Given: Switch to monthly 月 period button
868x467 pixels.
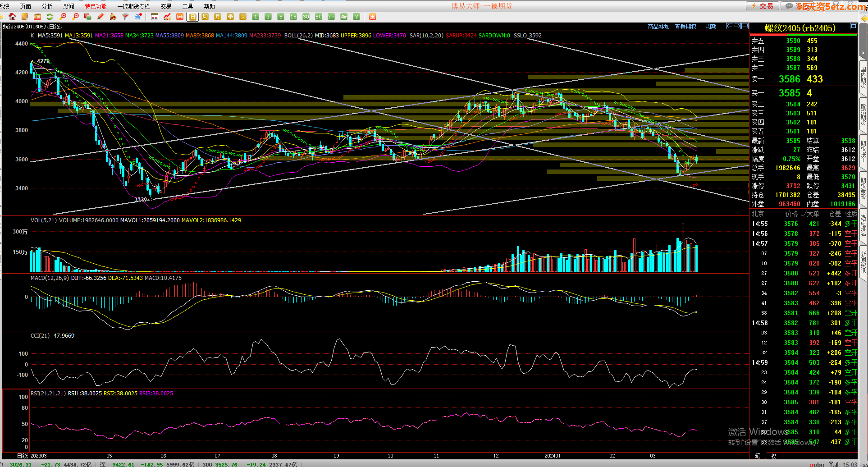Looking at the screenshot, I should coord(218,17).
